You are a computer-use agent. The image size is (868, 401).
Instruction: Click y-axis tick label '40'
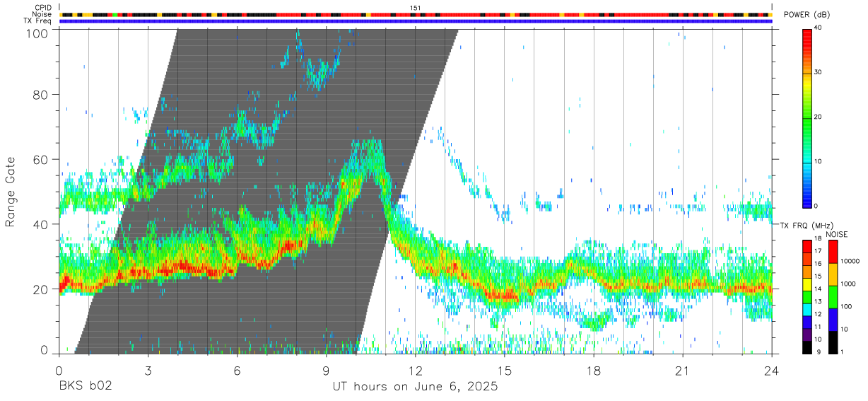[x=41, y=224]
